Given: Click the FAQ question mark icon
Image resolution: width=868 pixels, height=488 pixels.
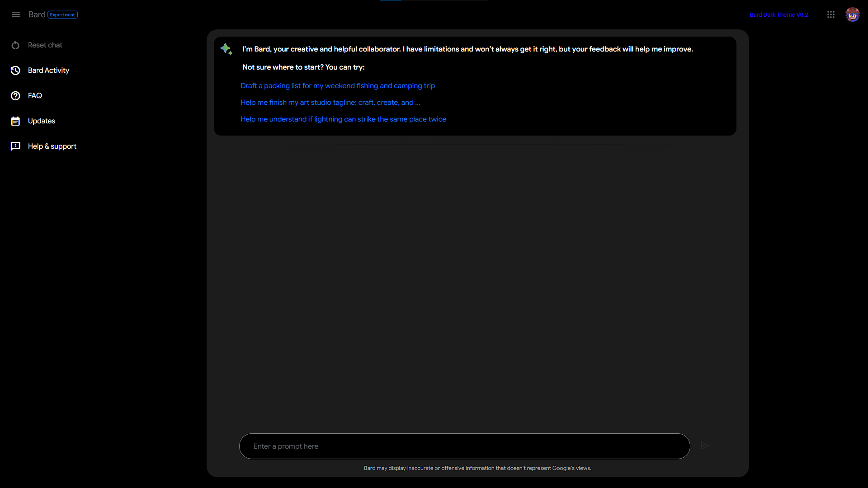Looking at the screenshot, I should tap(15, 96).
